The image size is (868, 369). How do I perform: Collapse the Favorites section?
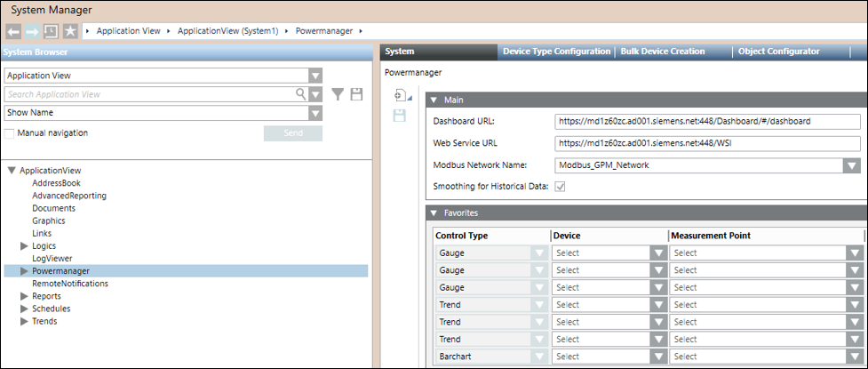[434, 213]
